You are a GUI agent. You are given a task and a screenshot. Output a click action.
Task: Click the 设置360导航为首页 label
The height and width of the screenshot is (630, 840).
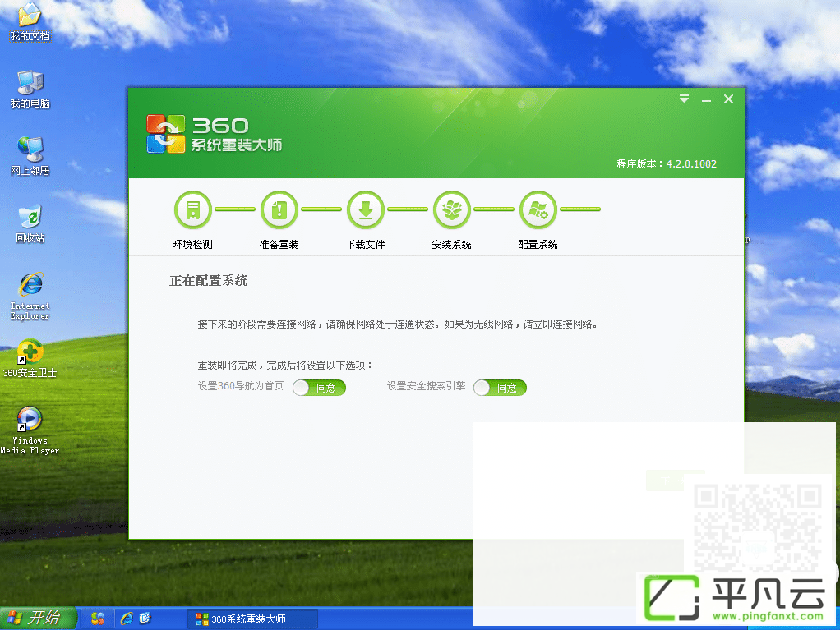point(241,386)
